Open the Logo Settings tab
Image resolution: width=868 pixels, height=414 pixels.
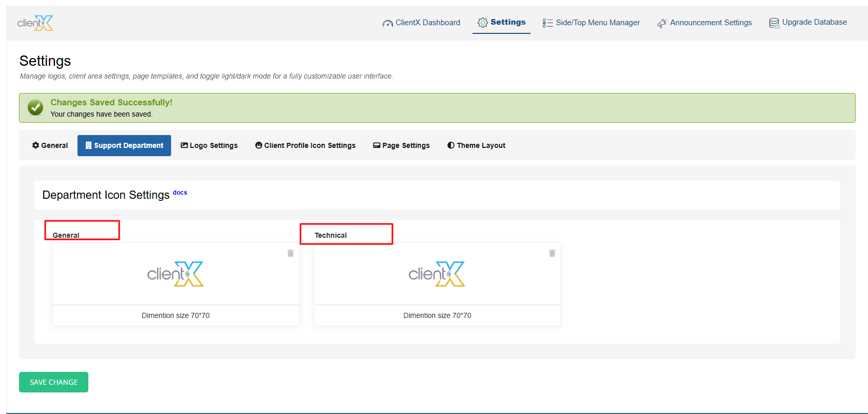point(209,145)
